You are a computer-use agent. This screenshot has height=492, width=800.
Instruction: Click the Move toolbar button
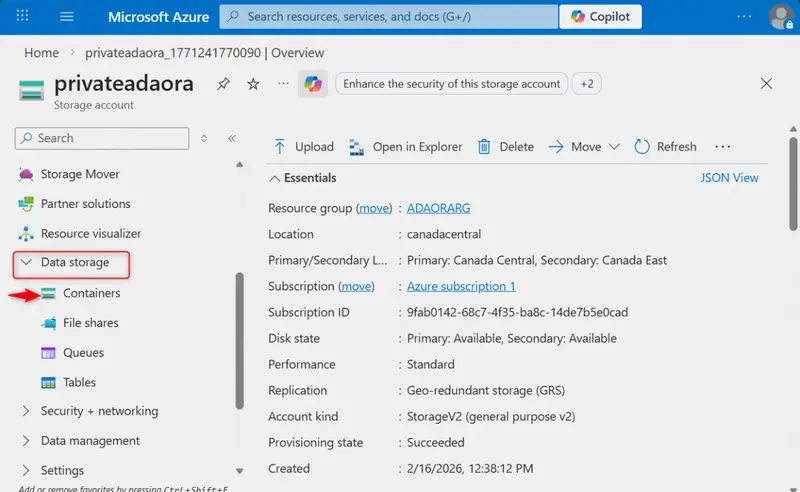point(575,146)
